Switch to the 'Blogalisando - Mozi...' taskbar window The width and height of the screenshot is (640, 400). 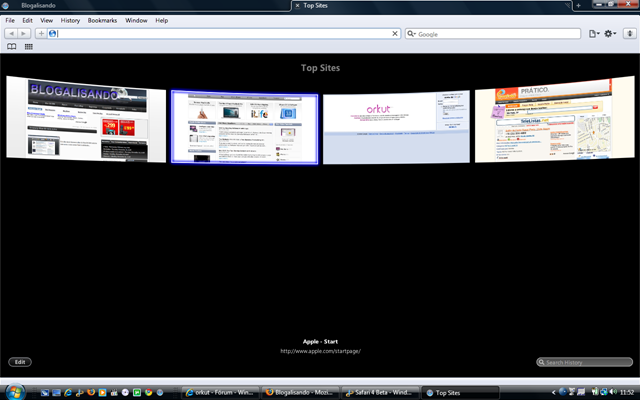point(300,393)
